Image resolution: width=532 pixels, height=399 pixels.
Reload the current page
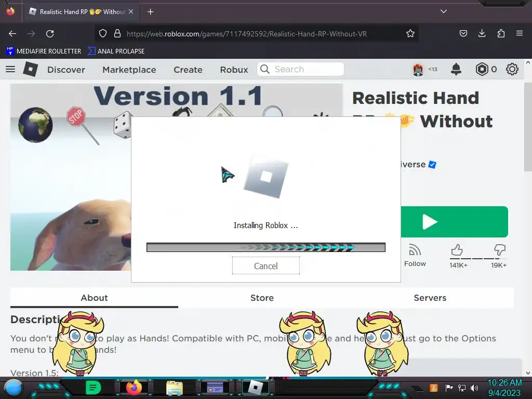pos(50,34)
